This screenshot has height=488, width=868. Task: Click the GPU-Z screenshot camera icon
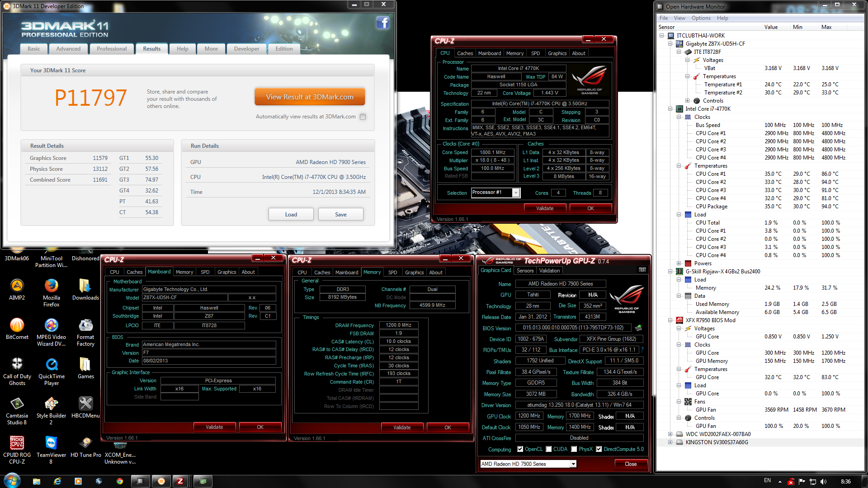[642, 270]
